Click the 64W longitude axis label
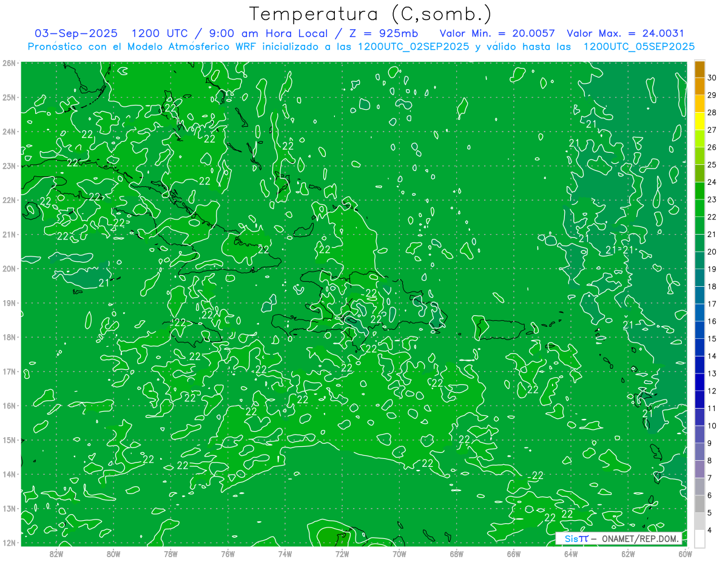 [x=571, y=554]
